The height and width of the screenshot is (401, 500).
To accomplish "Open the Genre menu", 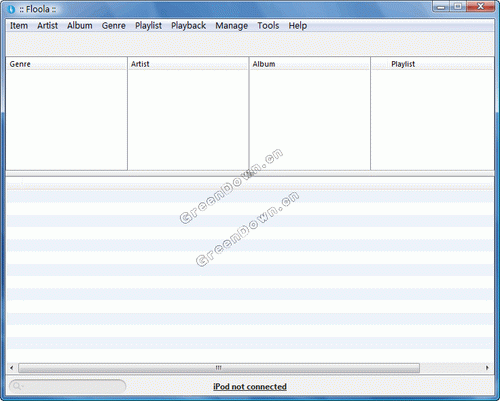I will pyautogui.click(x=114, y=26).
